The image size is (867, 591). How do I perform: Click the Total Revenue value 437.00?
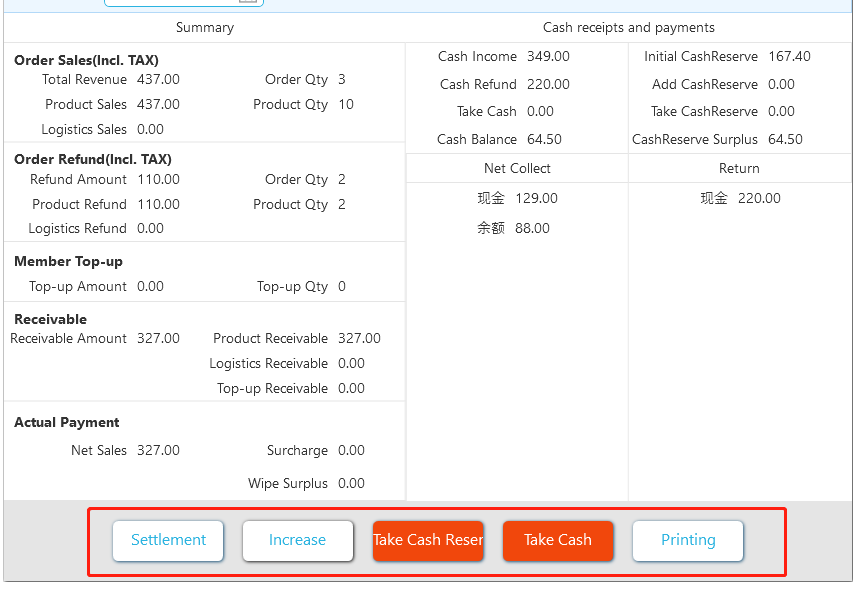tap(158, 80)
